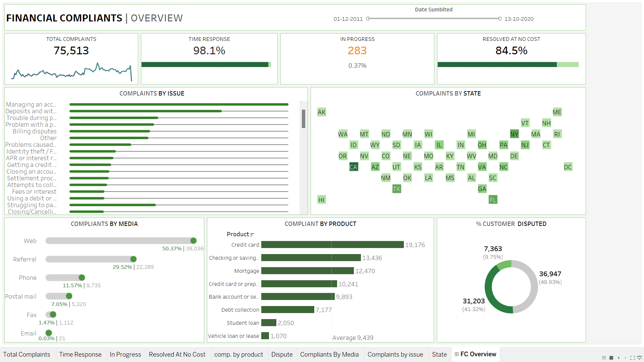644x362 pixels.
Task: Open the comp. by product tab
Action: (239, 354)
